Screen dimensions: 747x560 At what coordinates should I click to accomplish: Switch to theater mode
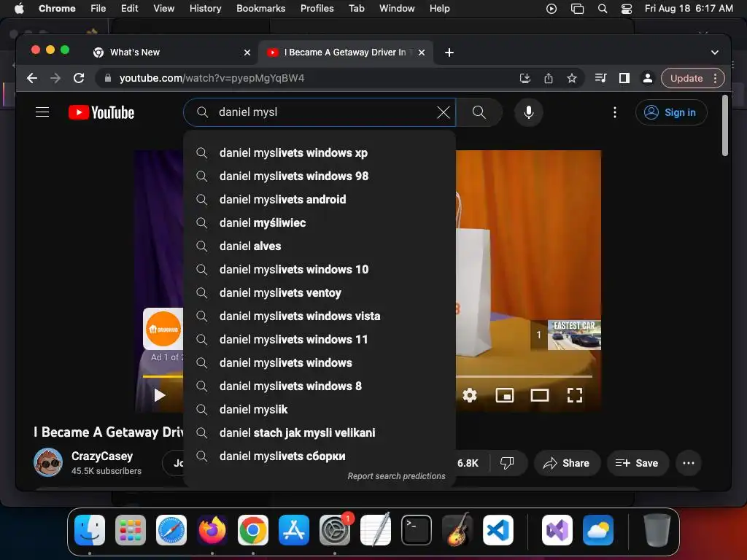tap(539, 395)
